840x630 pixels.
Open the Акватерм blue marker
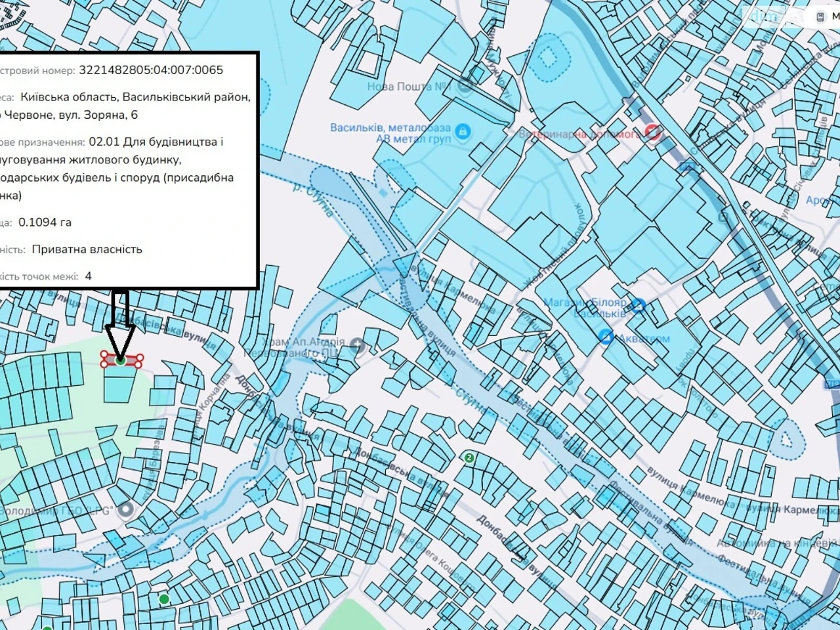pyautogui.click(x=606, y=337)
